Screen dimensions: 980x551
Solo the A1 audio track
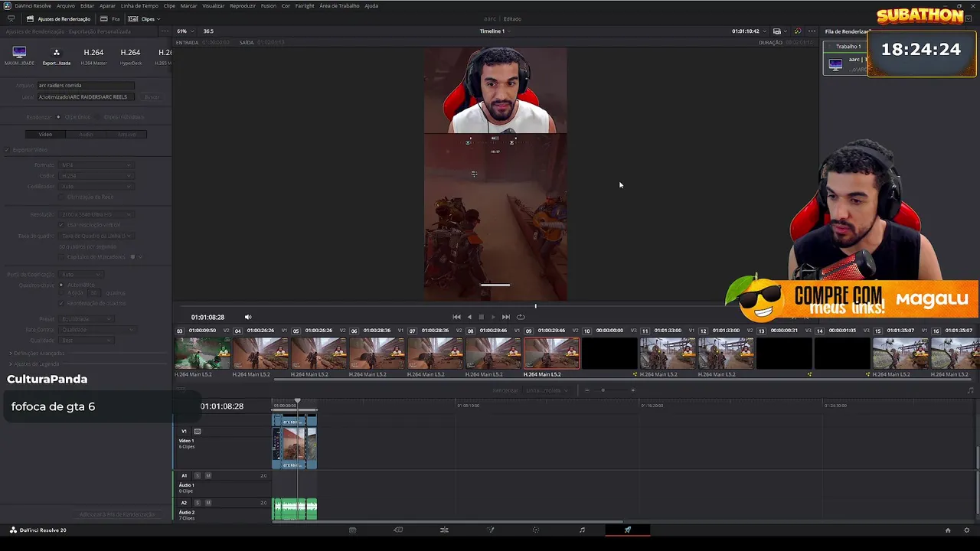[197, 475]
